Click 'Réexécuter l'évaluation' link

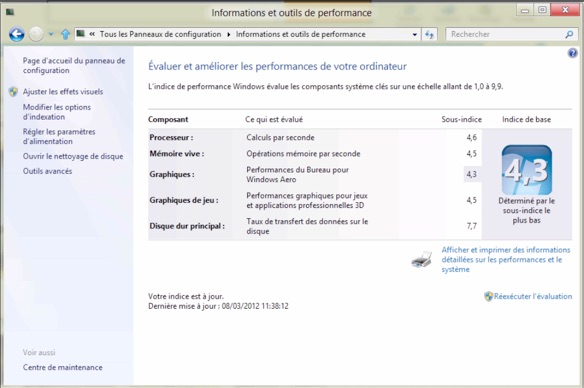[x=533, y=296]
